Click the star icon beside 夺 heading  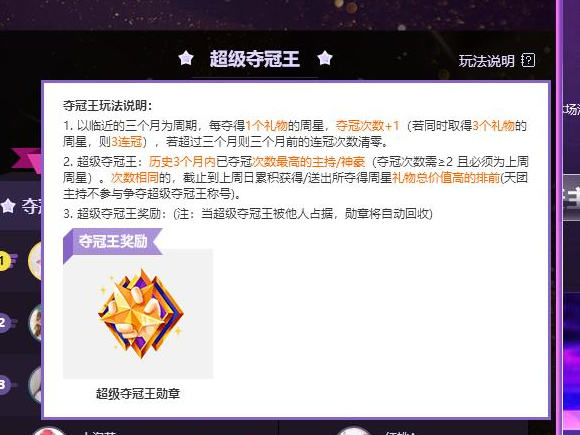(8, 206)
